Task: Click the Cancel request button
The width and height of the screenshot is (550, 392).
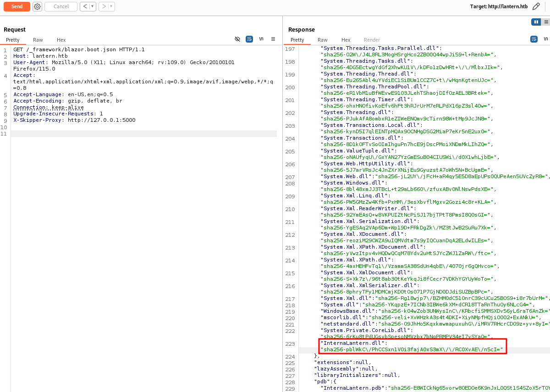Action: [x=60, y=6]
